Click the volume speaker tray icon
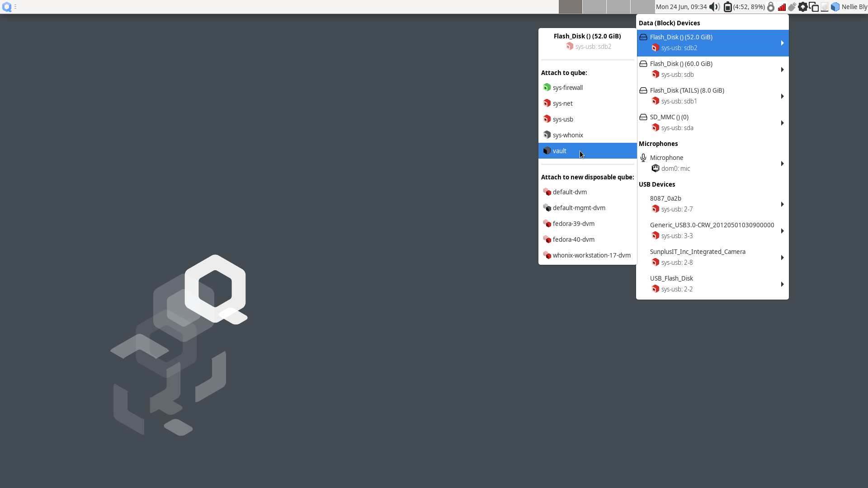 point(714,7)
